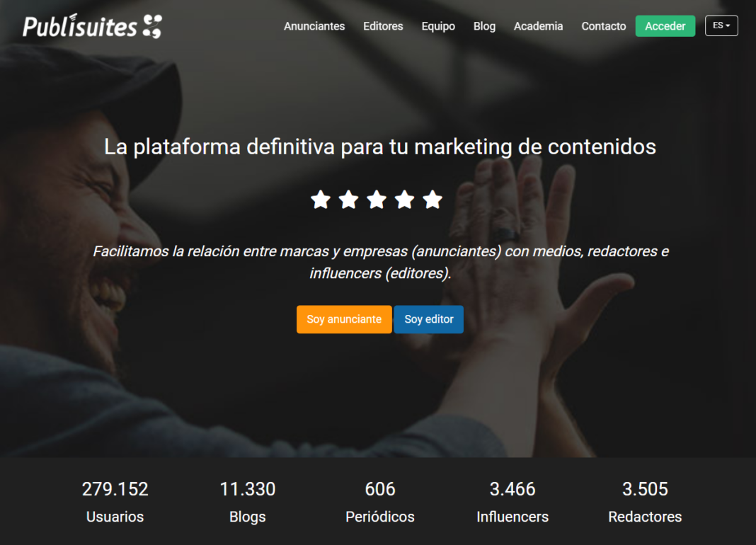Viewport: 756px width, 545px height.
Task: Go to the Editores page
Action: pyautogui.click(x=383, y=26)
